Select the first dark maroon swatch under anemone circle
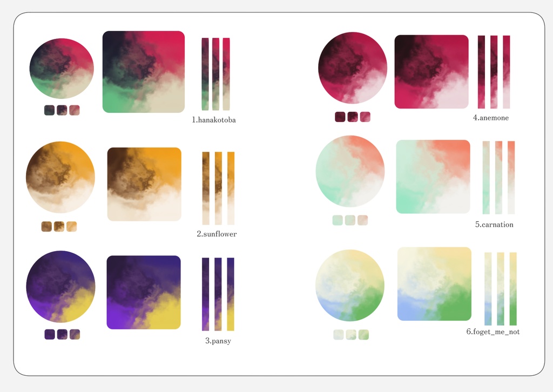This screenshot has width=553, height=392. pos(340,117)
